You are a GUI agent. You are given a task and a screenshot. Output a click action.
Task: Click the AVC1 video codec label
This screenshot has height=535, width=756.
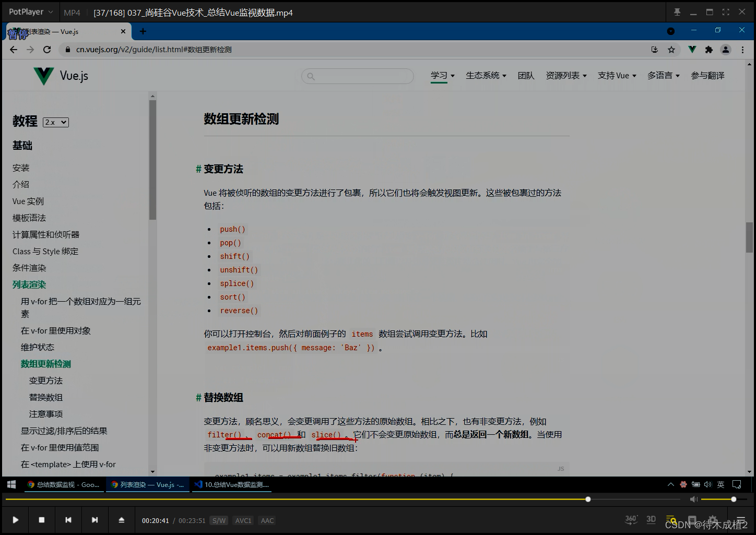(x=243, y=520)
